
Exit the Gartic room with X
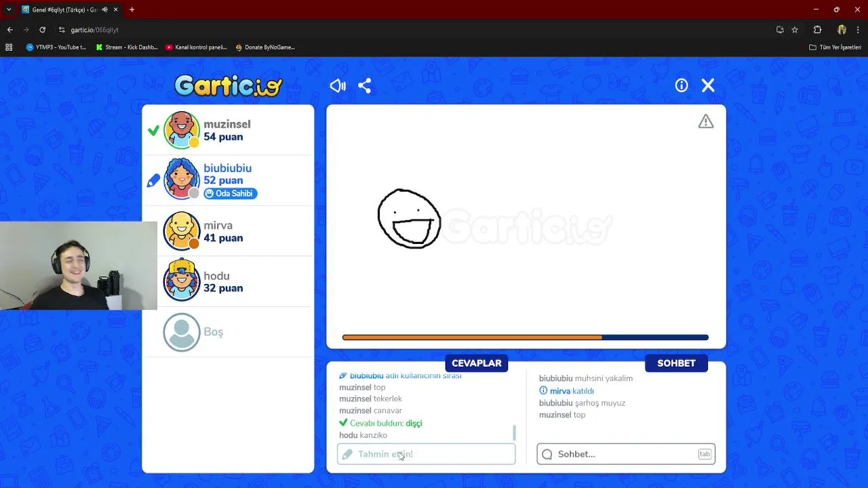[708, 85]
